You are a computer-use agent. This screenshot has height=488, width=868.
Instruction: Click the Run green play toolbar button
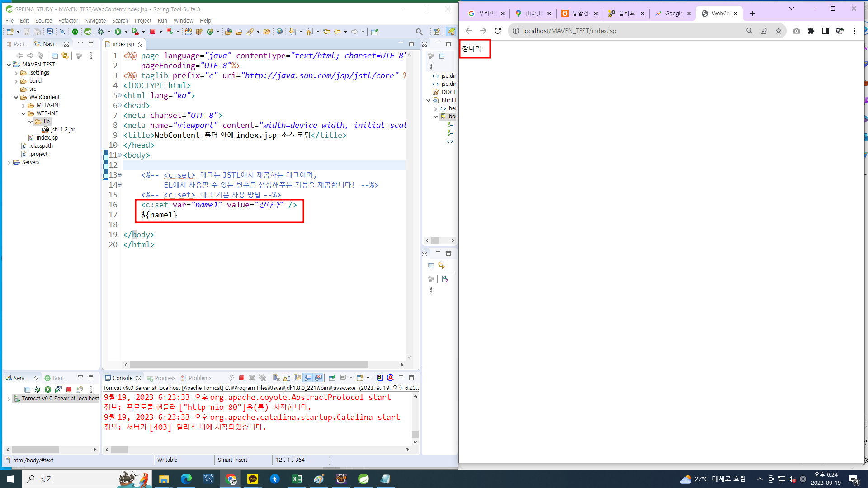(x=118, y=32)
